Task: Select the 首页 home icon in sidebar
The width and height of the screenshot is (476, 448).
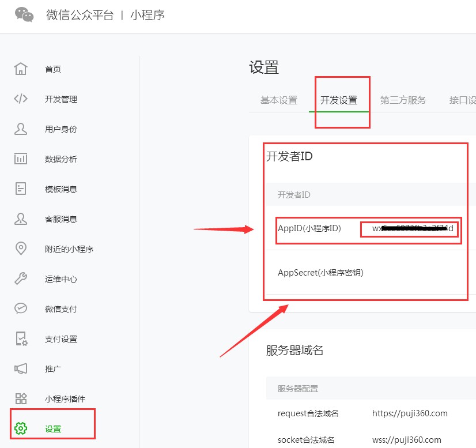Action: coord(20,69)
